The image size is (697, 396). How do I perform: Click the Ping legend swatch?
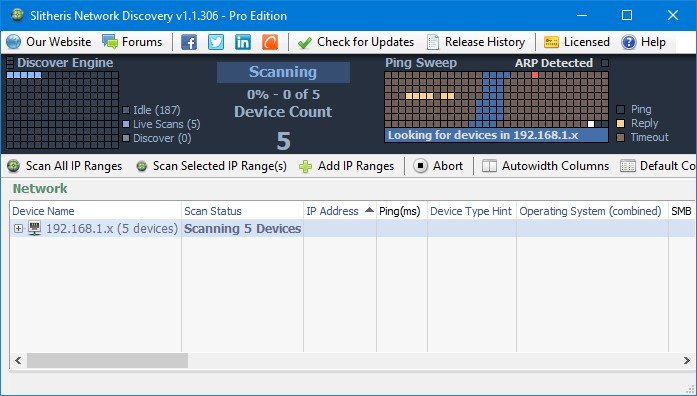[621, 109]
